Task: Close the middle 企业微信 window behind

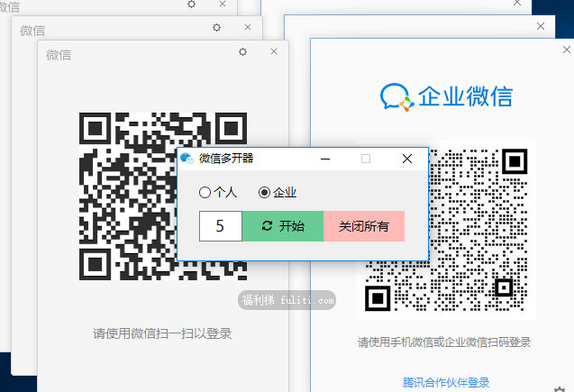Action: [x=541, y=26]
